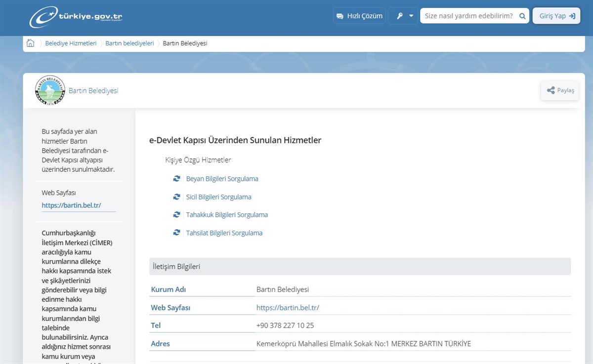593x364 pixels.
Task: Select the phone number +90 378 227 10 25
Action: tap(285, 325)
